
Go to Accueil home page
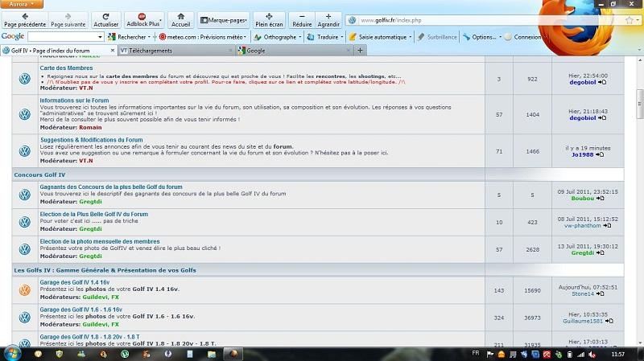[180, 20]
